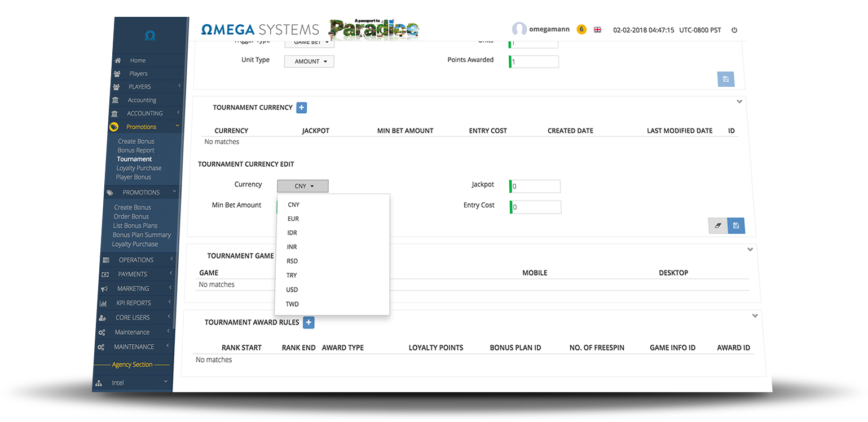
Task: Click the MIN BET AMOUNT column header
Action: [x=406, y=131]
